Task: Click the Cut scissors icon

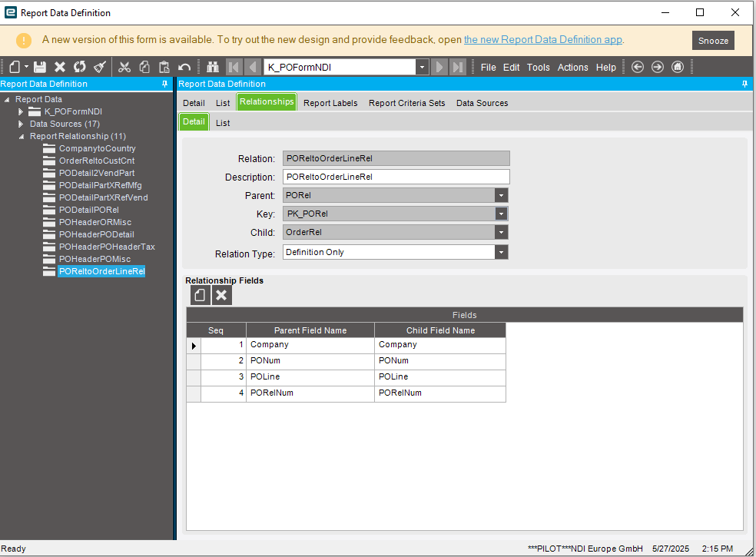Action: tap(124, 67)
